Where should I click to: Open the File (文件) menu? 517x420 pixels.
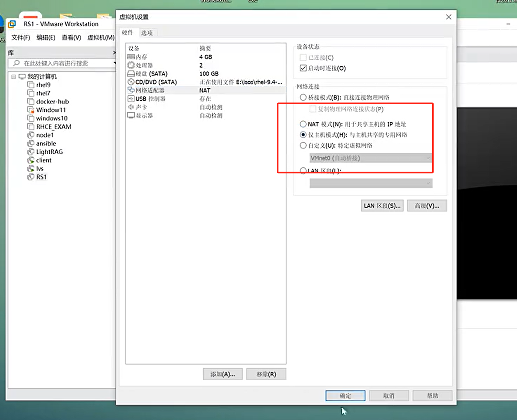(21, 38)
